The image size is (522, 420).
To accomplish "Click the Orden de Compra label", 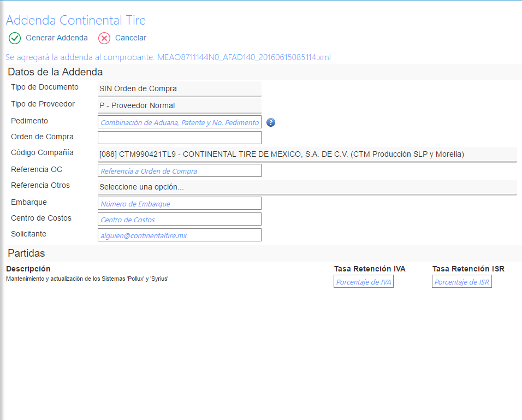I will [42, 137].
